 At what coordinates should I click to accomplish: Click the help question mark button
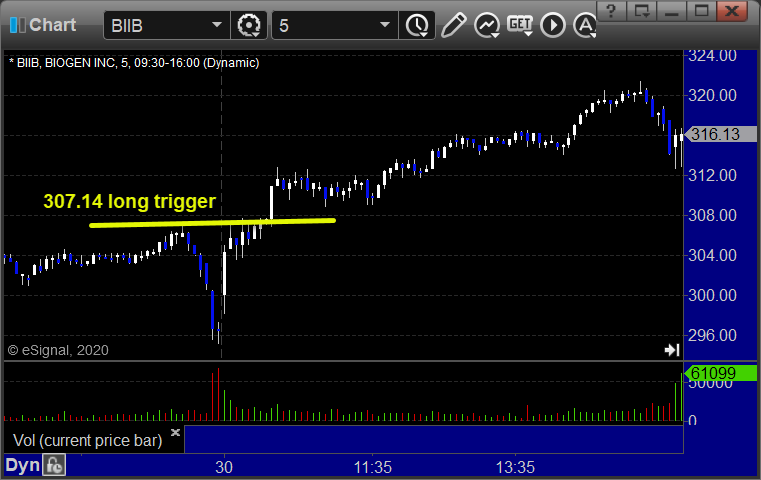point(612,11)
